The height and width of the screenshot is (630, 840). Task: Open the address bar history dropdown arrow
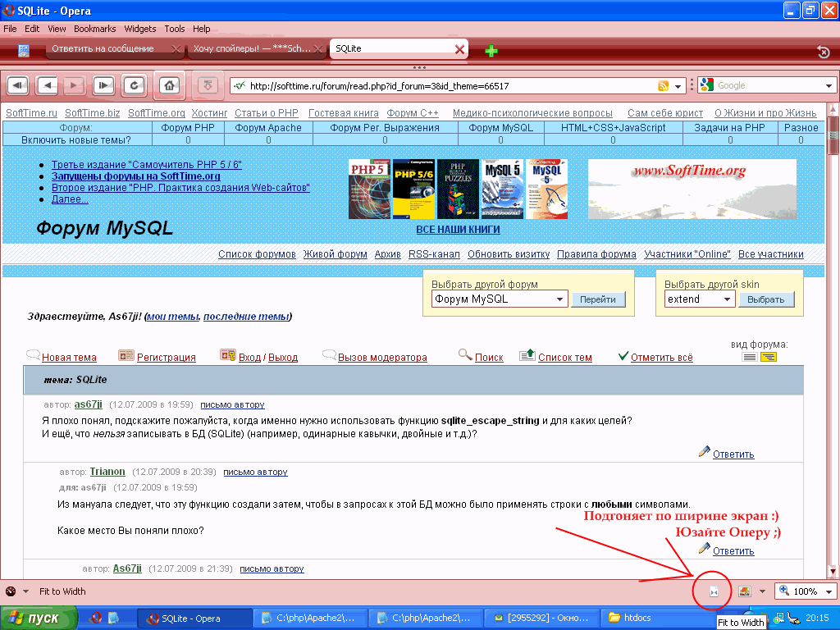tap(678, 86)
